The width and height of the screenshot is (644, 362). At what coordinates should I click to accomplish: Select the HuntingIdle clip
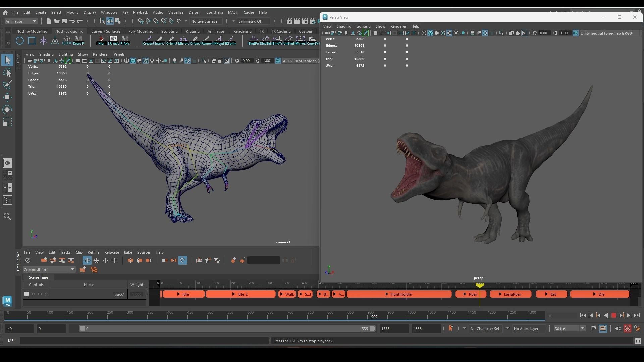pos(399,294)
